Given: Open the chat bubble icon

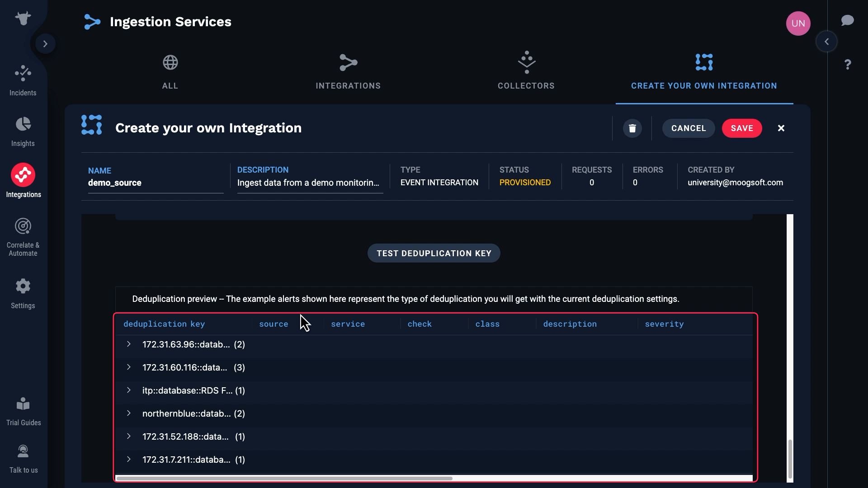Looking at the screenshot, I should tap(847, 20).
